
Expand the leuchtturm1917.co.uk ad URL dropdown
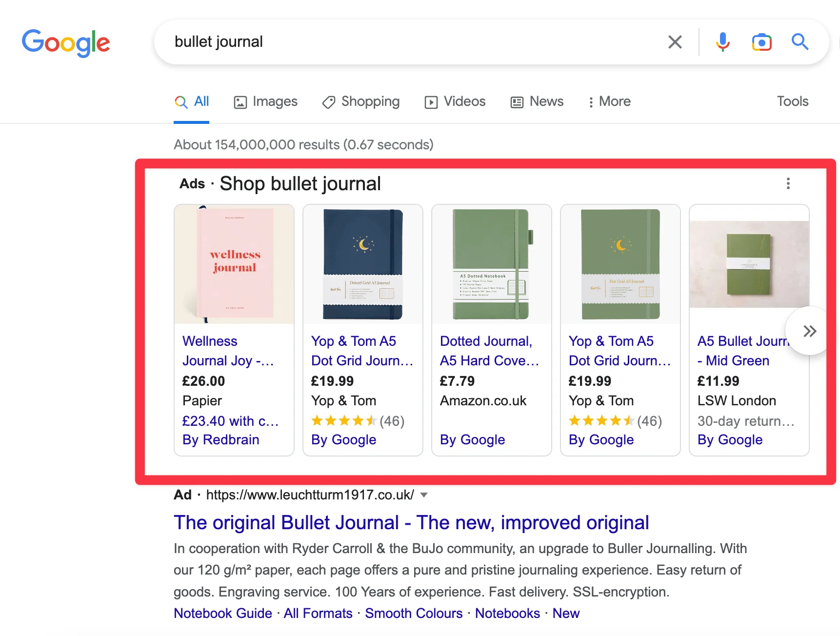(424, 495)
